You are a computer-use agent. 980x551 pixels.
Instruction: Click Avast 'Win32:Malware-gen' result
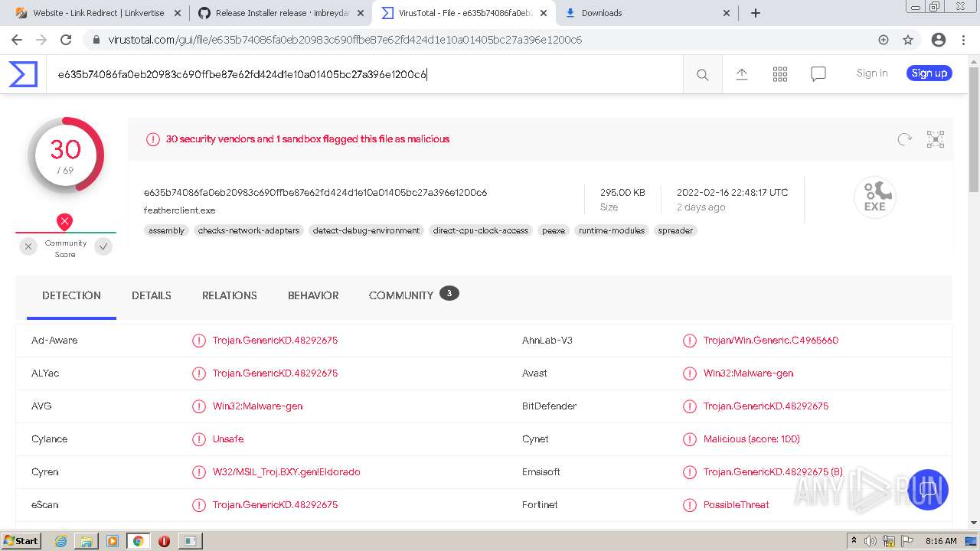point(748,373)
